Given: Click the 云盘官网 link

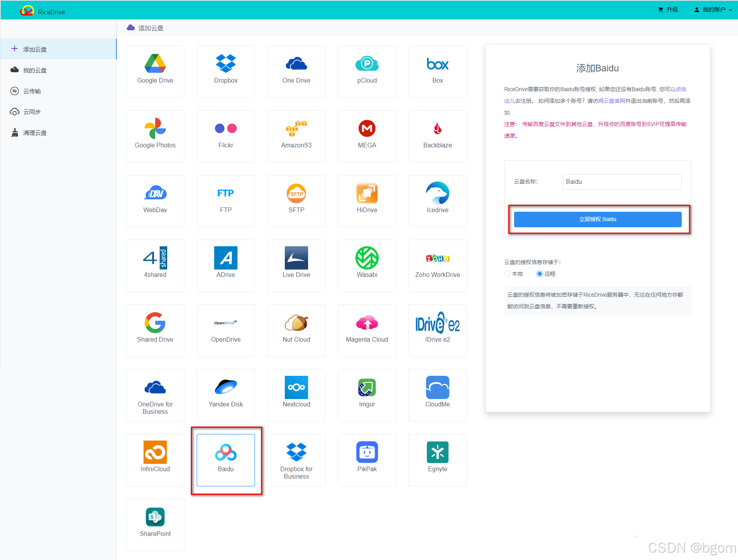Looking at the screenshot, I should 614,101.
